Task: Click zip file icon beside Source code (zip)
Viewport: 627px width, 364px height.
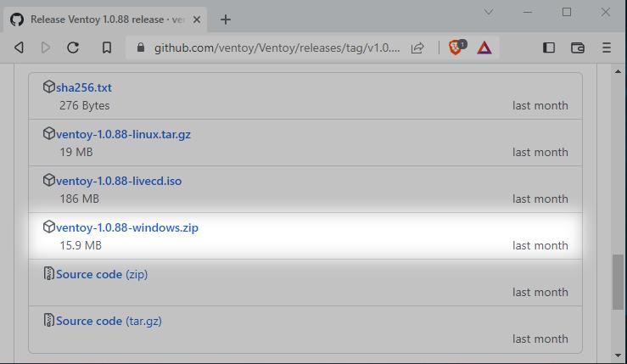Action: [48, 273]
